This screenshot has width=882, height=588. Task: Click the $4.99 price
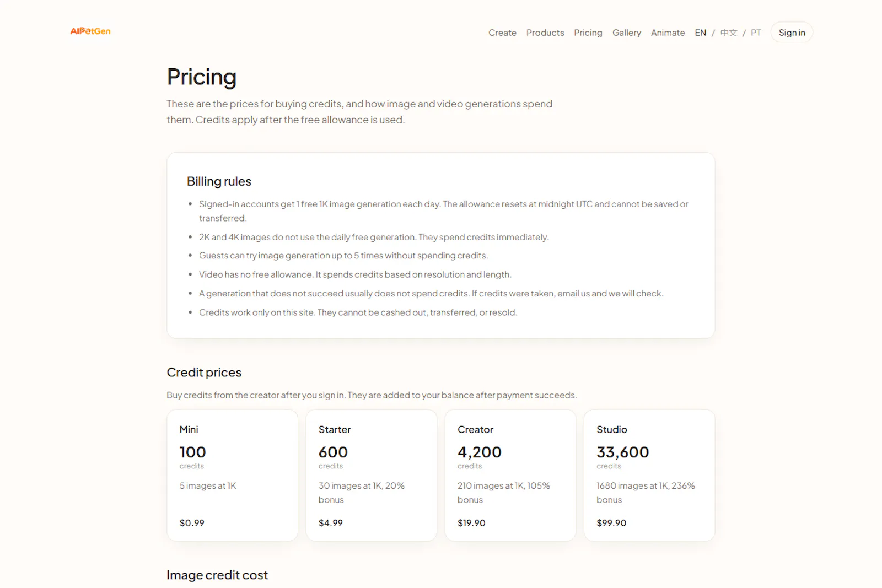(x=331, y=523)
